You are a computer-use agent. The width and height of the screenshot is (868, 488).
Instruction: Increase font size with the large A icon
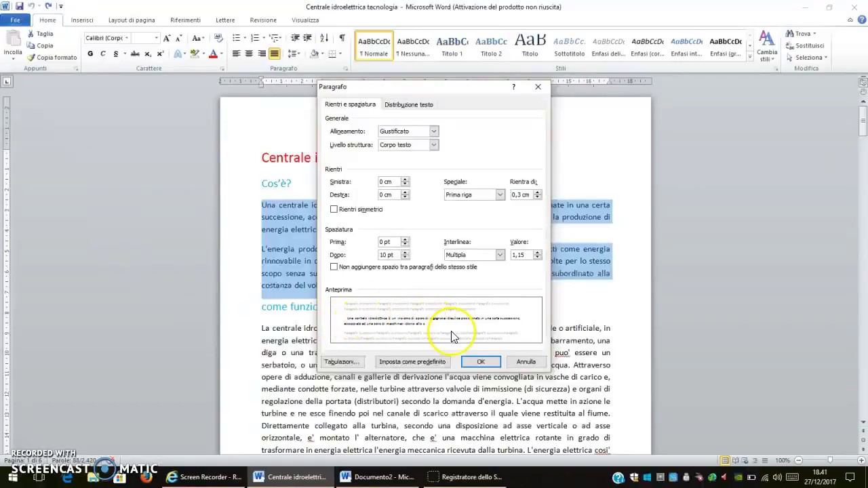click(x=167, y=38)
